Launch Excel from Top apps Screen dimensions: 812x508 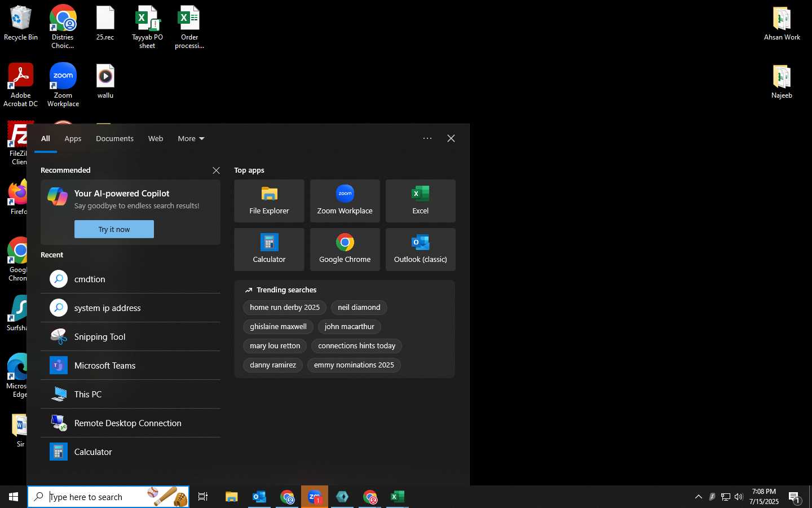click(x=420, y=201)
